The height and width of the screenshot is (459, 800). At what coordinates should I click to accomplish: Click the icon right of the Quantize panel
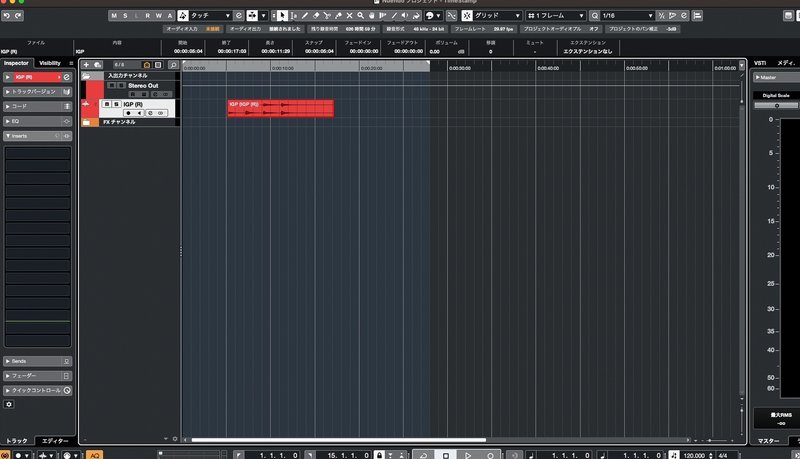(x=697, y=16)
